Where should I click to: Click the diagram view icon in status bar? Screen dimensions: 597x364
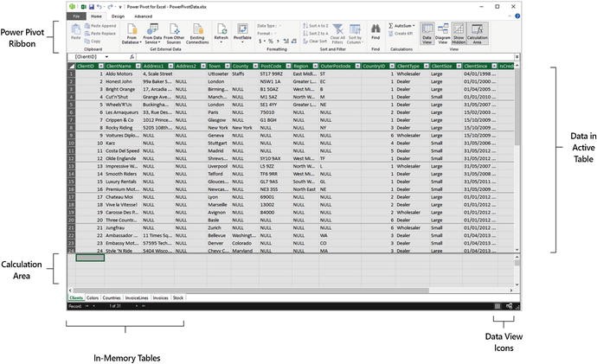(509, 306)
